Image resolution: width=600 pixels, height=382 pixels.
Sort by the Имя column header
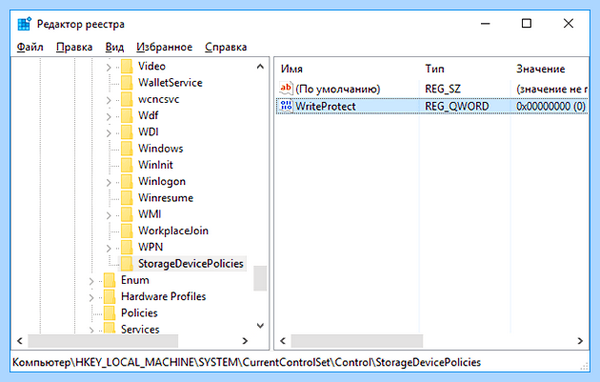(x=292, y=69)
